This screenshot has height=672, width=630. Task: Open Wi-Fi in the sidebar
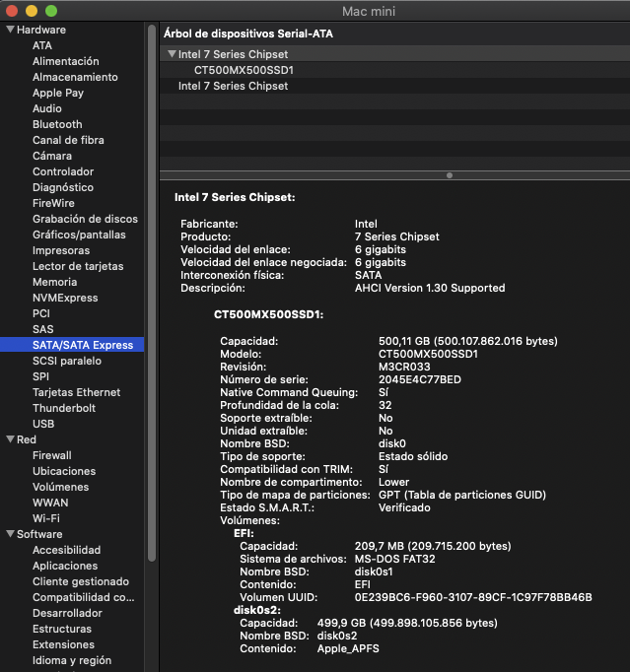46,518
